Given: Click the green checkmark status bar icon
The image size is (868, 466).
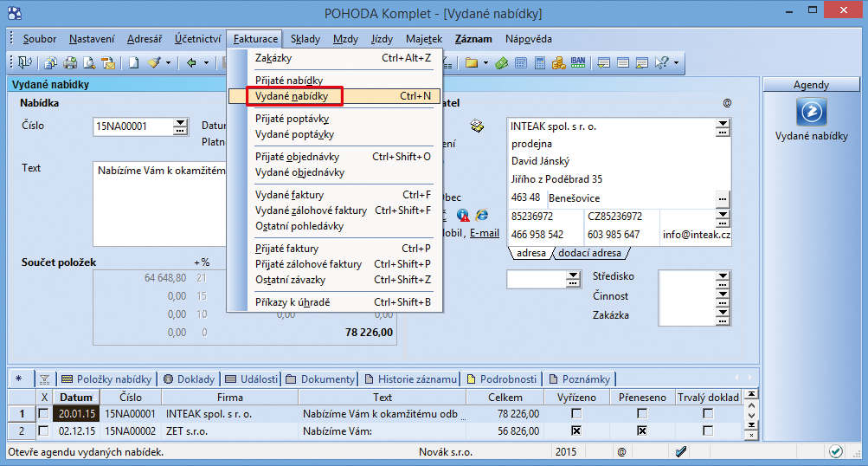Looking at the screenshot, I should pos(836,451).
